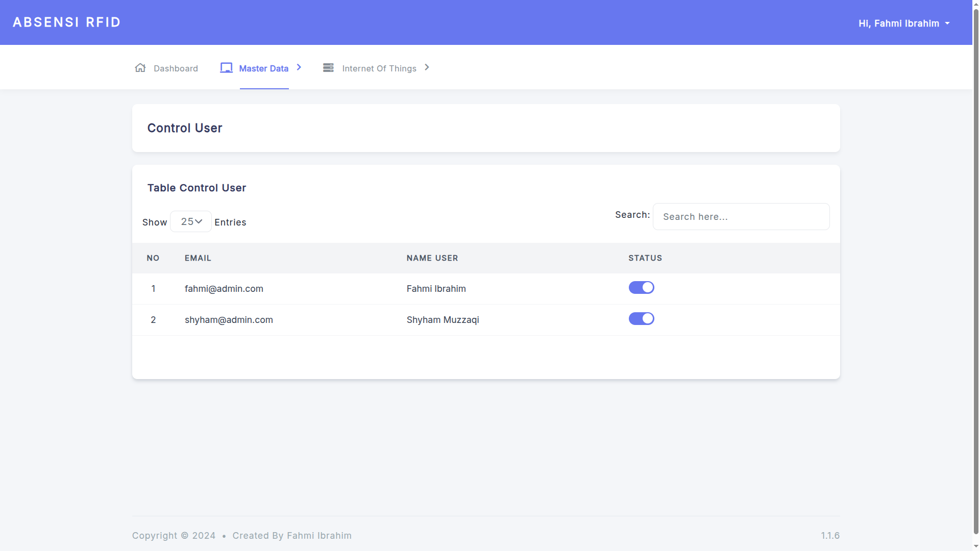The width and height of the screenshot is (980, 551).
Task: Open the Dashboard menu item
Action: pyautogui.click(x=176, y=68)
